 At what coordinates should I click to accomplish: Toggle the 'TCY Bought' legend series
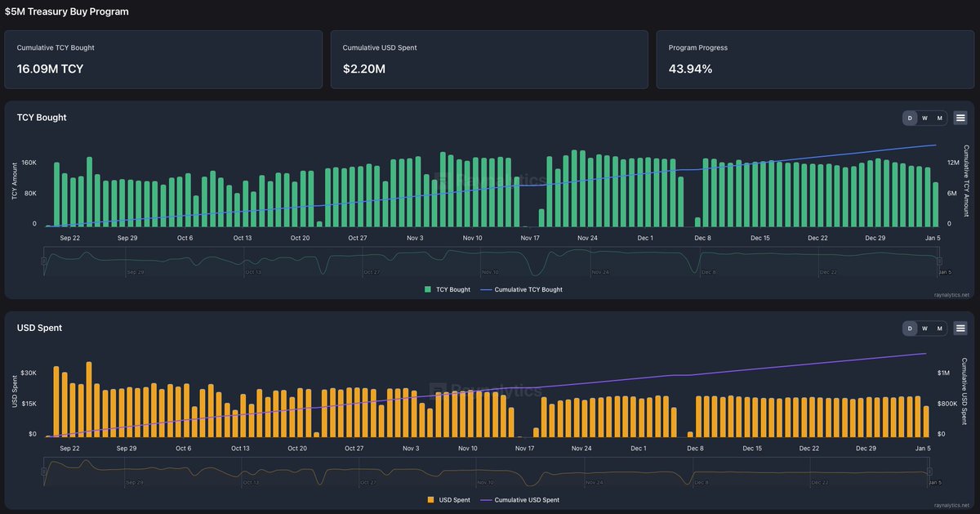448,289
